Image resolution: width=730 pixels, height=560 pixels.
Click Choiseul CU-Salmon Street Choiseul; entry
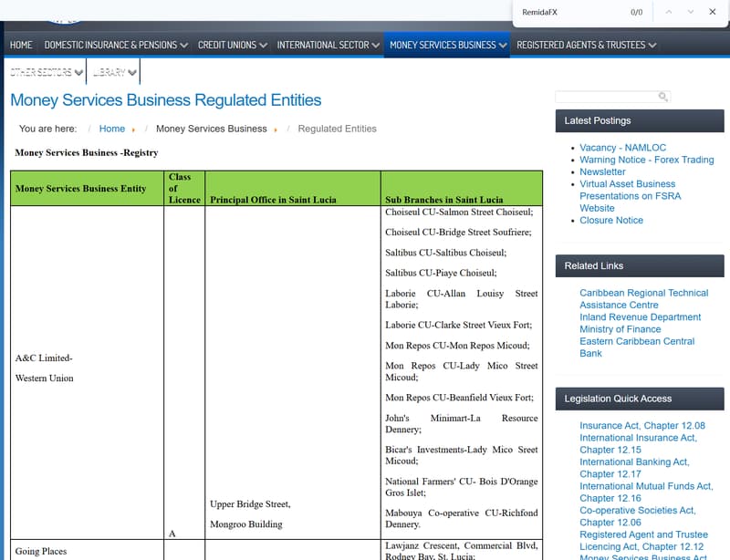[459, 212]
